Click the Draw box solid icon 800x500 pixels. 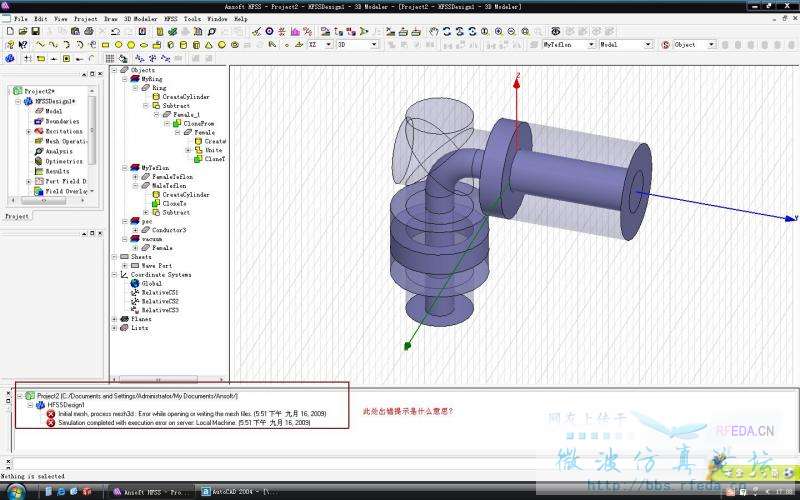coord(170,45)
